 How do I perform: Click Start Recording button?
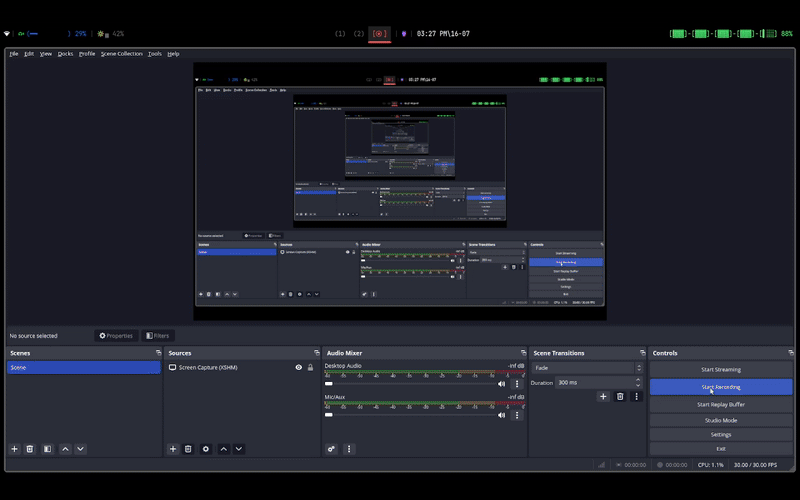721,387
